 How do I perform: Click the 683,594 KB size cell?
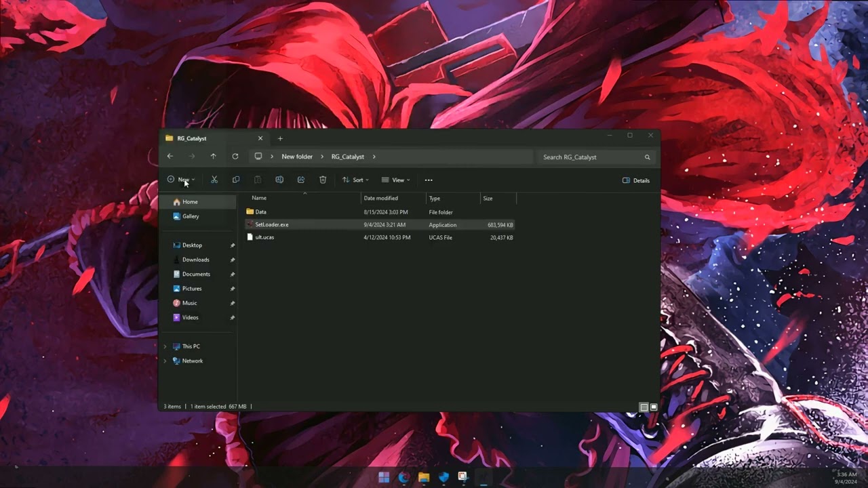pos(500,224)
